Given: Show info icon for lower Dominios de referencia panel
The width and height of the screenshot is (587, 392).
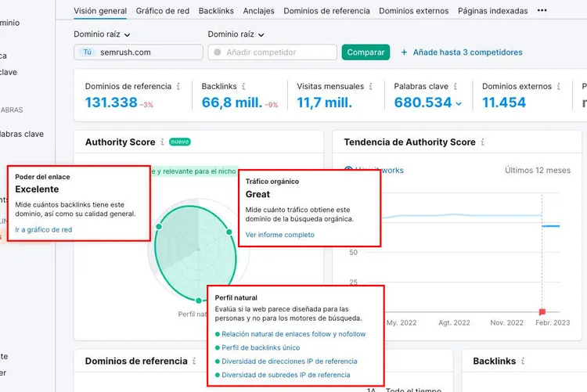Looking at the screenshot, I should pos(194,361).
